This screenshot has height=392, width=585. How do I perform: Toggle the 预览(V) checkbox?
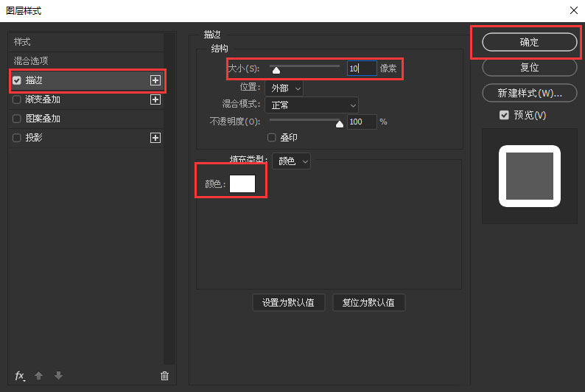504,115
